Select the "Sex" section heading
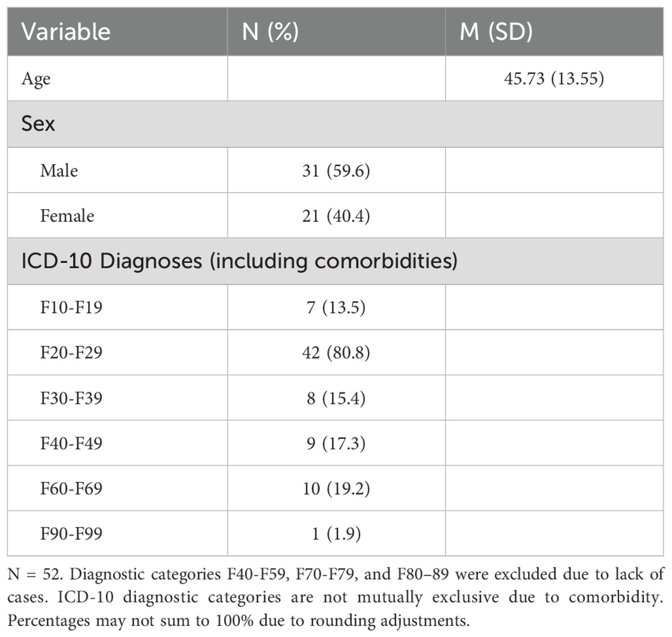This screenshot has width=672, height=637. pyautogui.click(x=38, y=124)
